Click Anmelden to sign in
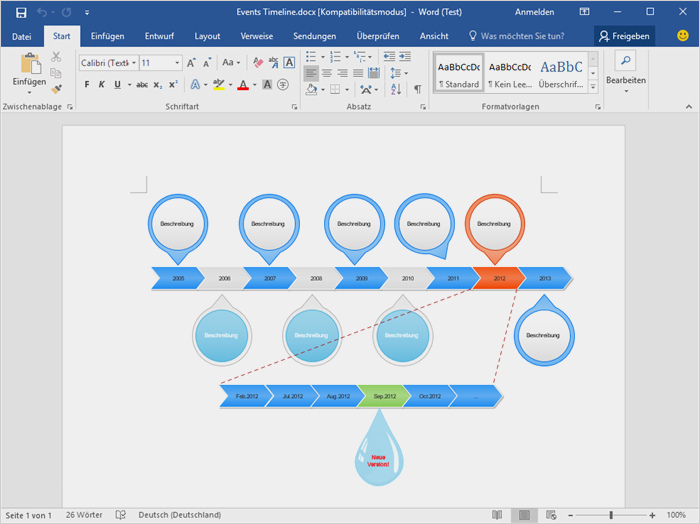This screenshot has height=524, width=700. (535, 12)
